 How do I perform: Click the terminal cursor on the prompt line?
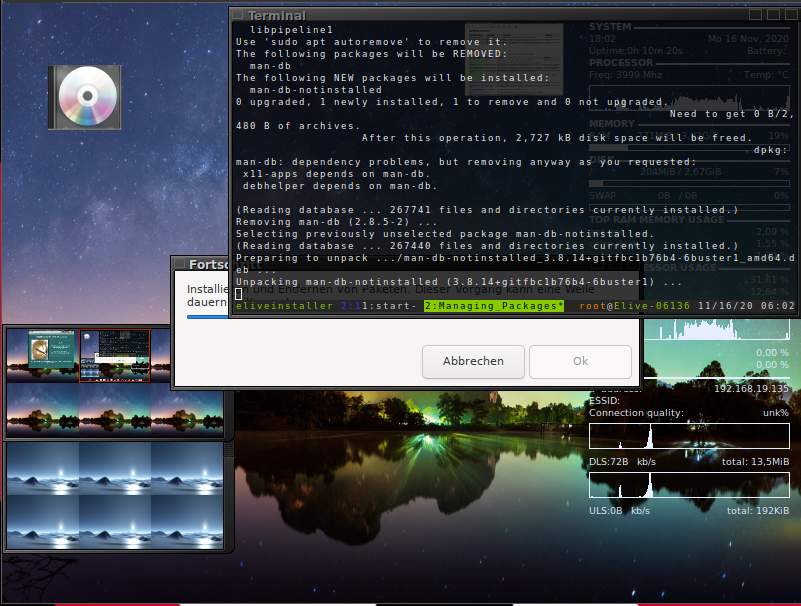[239, 294]
